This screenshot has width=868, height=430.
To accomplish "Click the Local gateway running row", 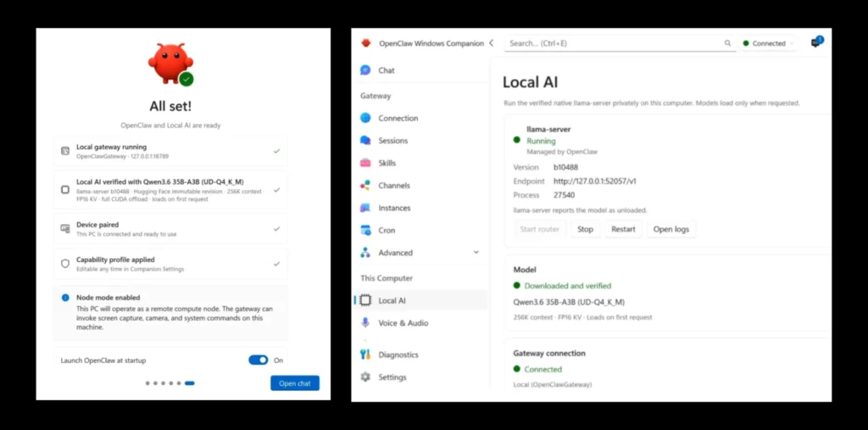I will coord(170,151).
